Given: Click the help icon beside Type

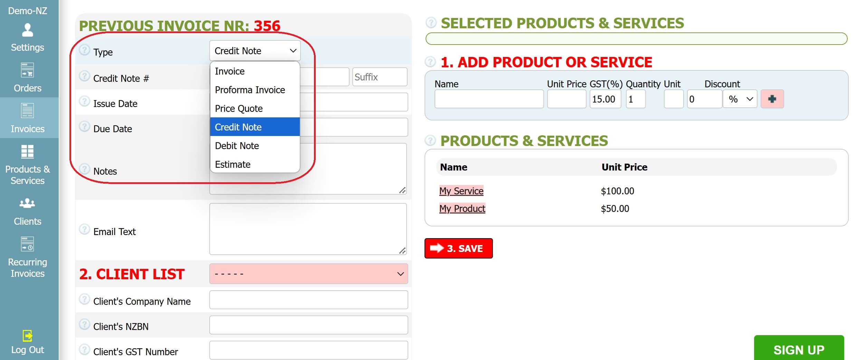Looking at the screenshot, I should (x=84, y=51).
